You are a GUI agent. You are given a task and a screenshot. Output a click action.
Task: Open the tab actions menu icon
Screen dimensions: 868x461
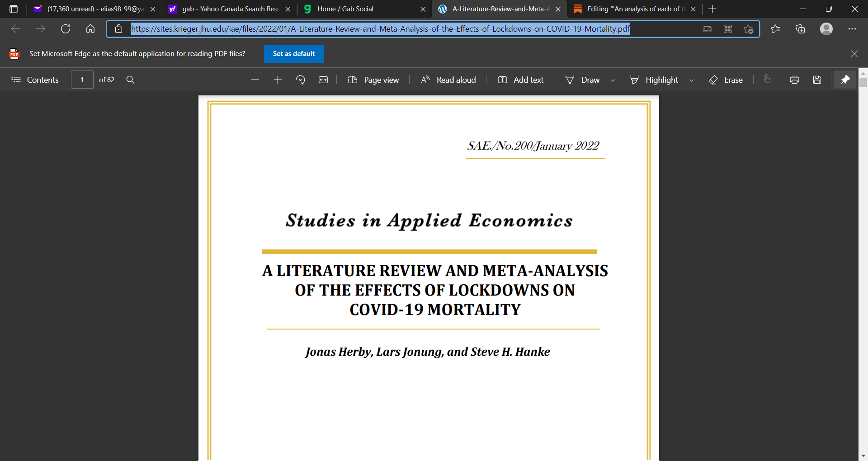click(14, 9)
